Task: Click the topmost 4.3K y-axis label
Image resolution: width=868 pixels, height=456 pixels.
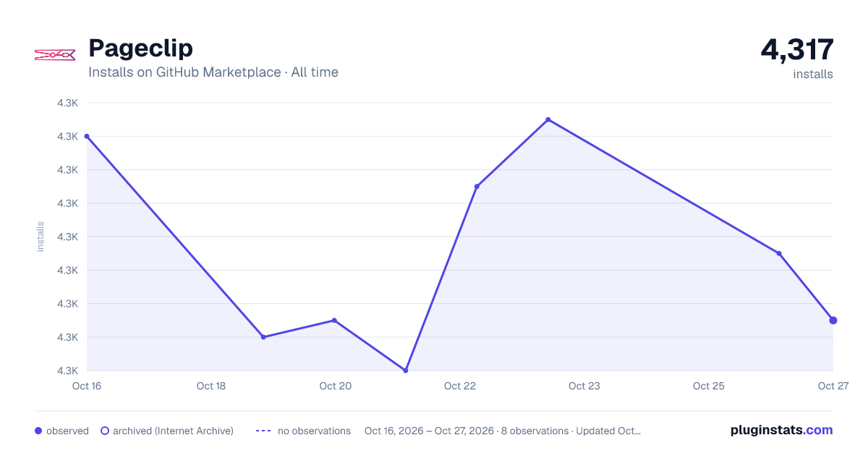Action: [x=68, y=103]
